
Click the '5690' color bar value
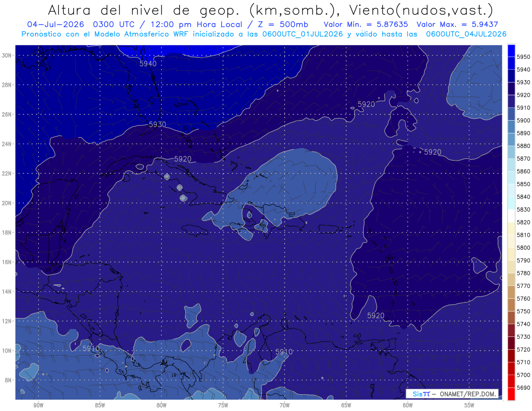click(524, 388)
